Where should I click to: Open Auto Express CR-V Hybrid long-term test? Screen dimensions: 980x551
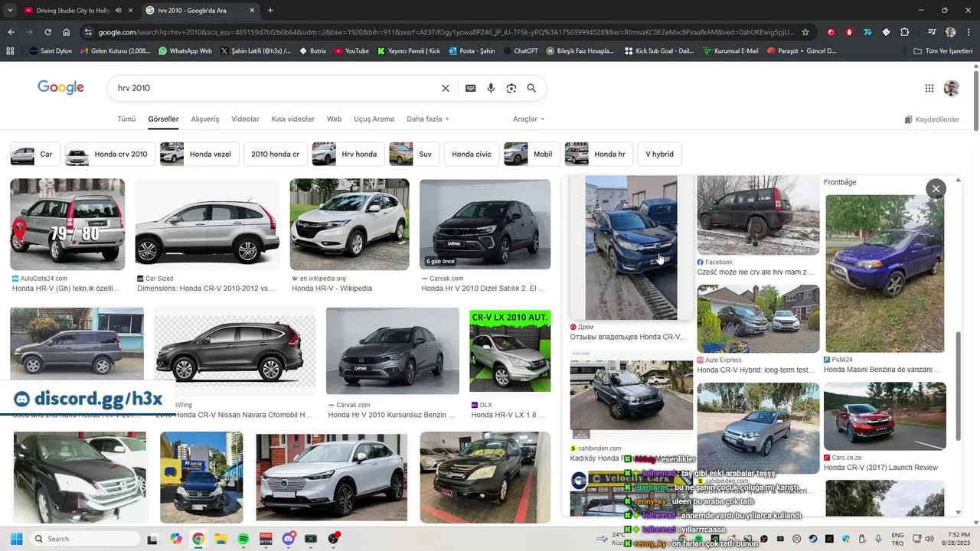click(x=756, y=370)
